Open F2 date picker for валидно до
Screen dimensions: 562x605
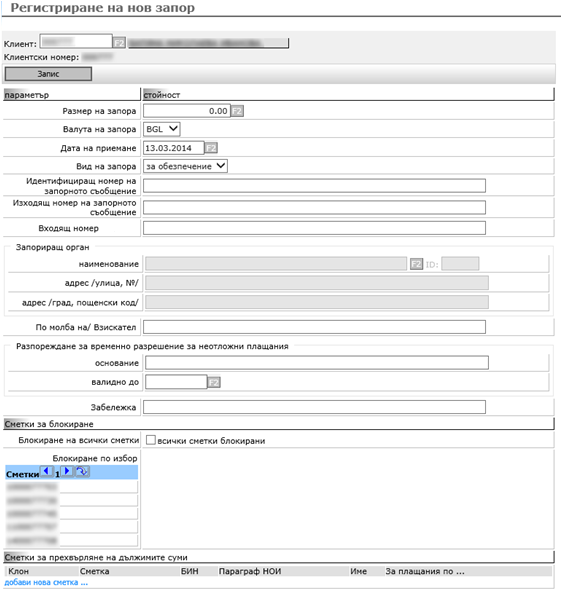click(x=214, y=382)
